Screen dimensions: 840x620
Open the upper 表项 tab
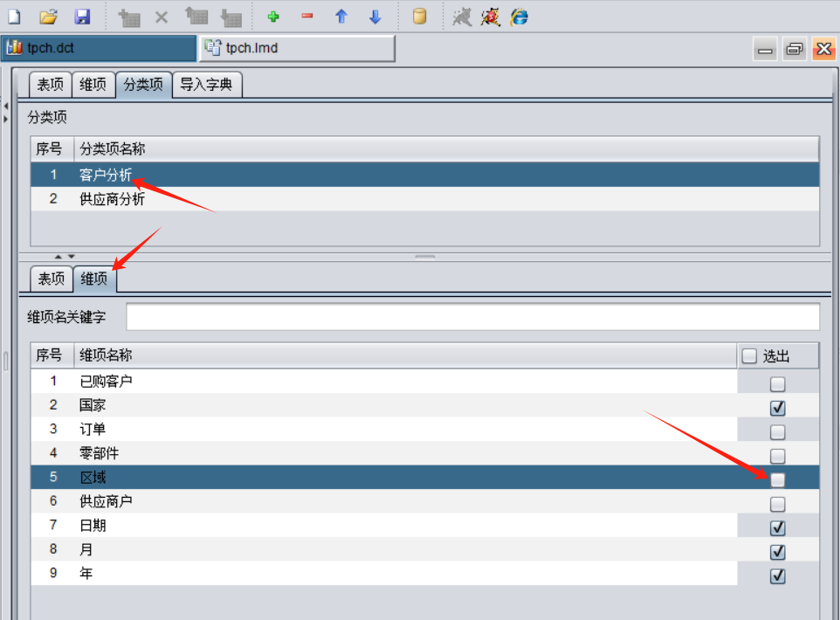pyautogui.click(x=51, y=85)
